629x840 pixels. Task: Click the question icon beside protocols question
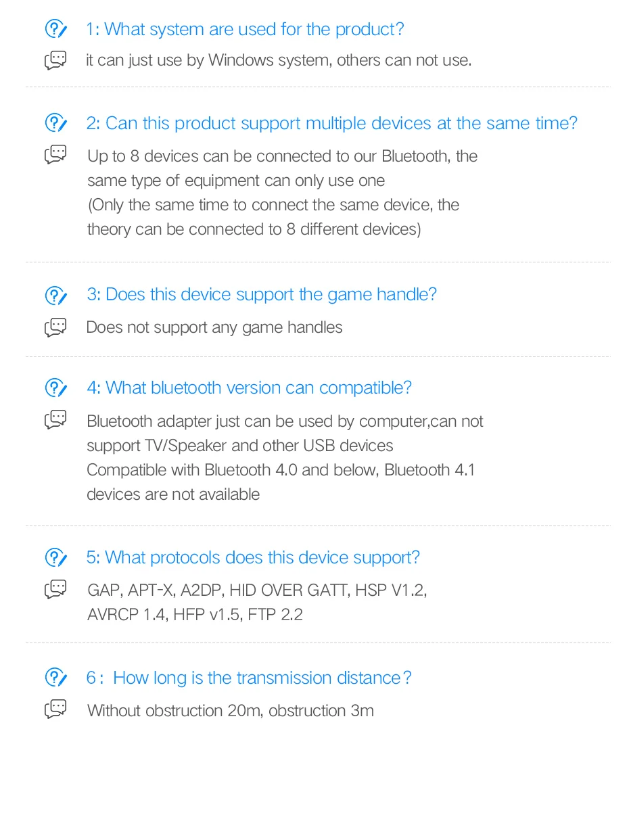(x=55, y=558)
